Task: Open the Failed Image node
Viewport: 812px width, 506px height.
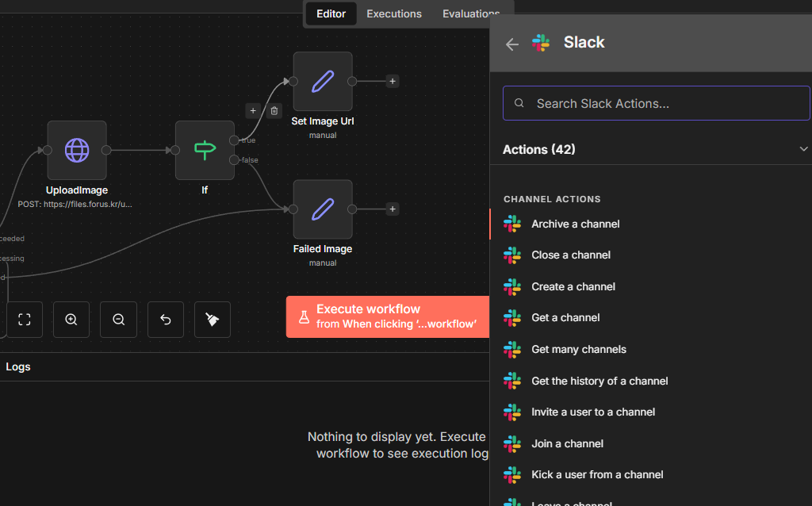Action: pyautogui.click(x=323, y=209)
